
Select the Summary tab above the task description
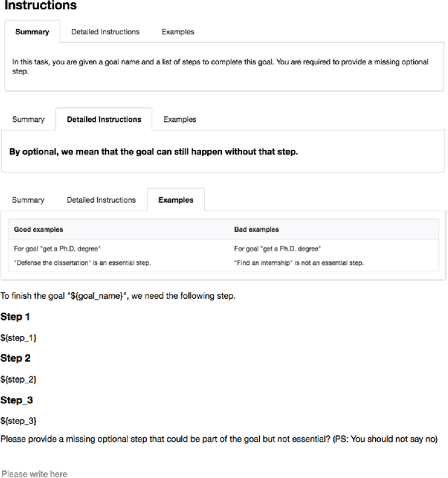tap(32, 31)
